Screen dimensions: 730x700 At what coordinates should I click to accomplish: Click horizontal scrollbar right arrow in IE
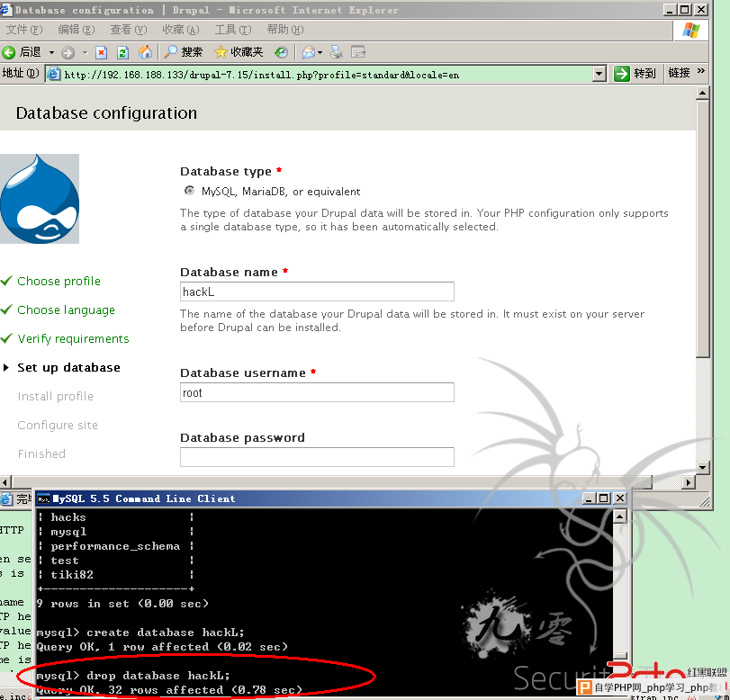[689, 482]
